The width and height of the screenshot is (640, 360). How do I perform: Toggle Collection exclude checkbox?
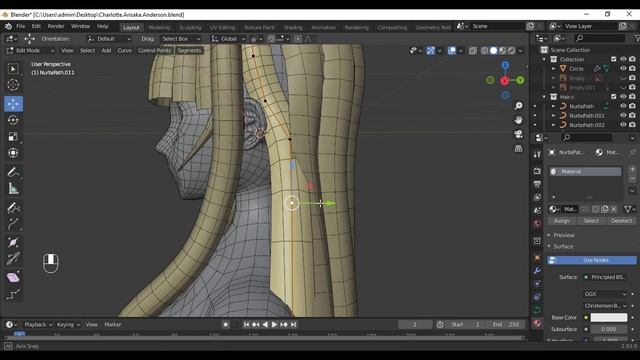tap(613, 59)
